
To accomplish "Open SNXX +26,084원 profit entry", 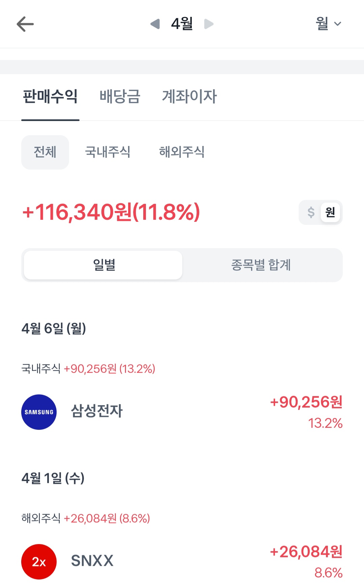I will tap(182, 561).
